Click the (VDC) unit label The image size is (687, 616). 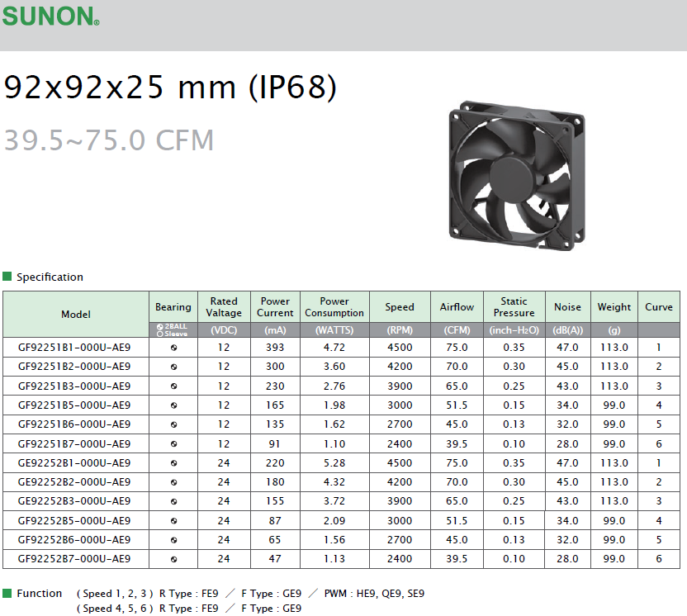(x=224, y=330)
